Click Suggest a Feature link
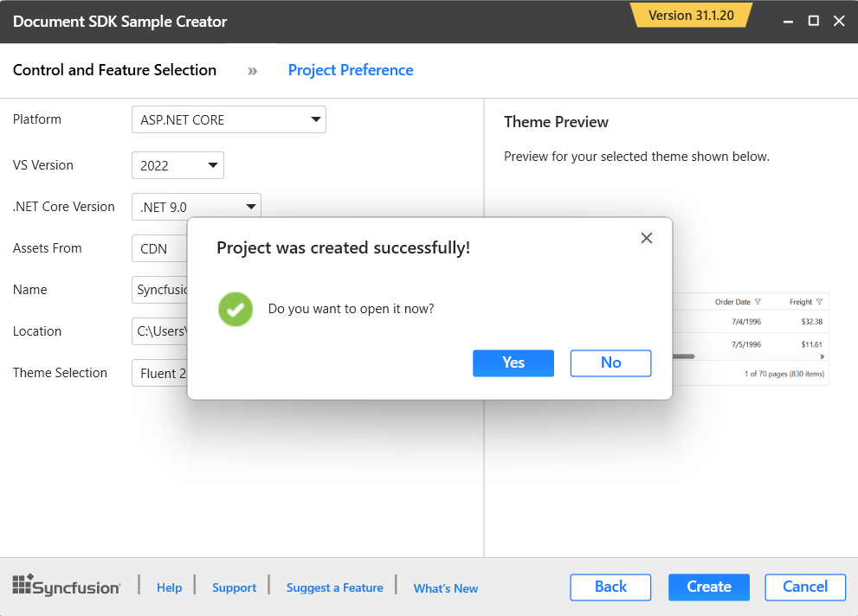This screenshot has height=616, width=858. pyautogui.click(x=334, y=587)
